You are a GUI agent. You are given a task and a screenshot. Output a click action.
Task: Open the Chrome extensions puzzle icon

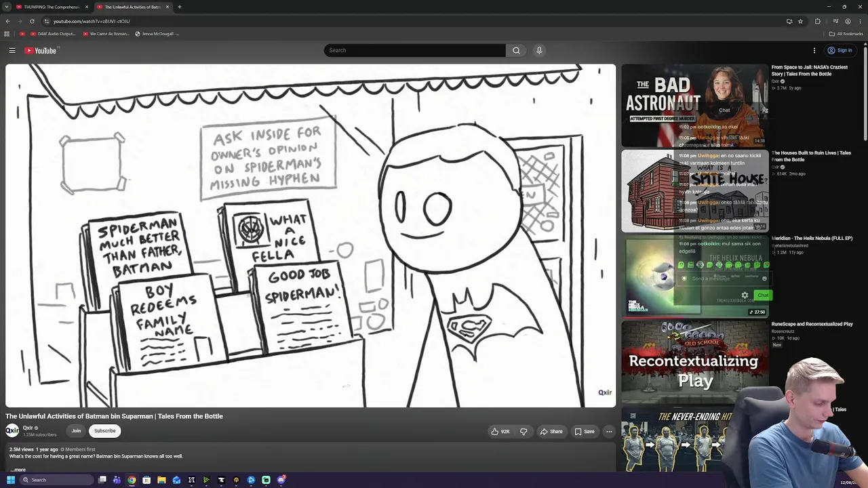[817, 21]
